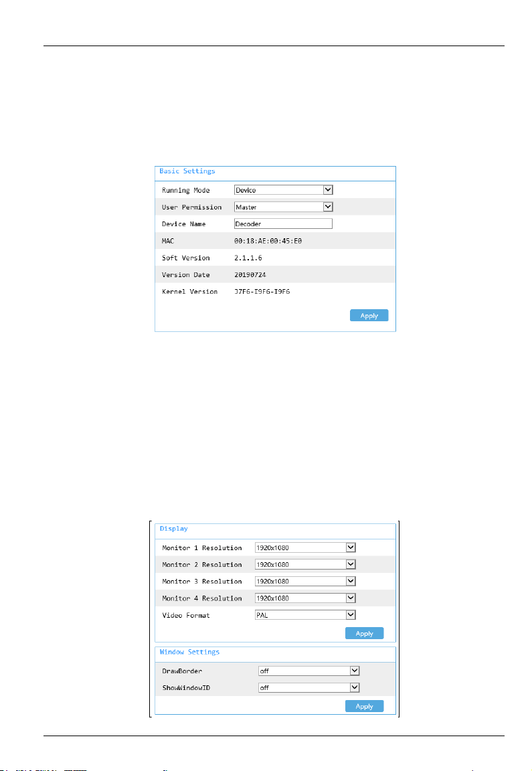
Task: Select the Soft Version value 2.1.1.6
Action: [248, 258]
